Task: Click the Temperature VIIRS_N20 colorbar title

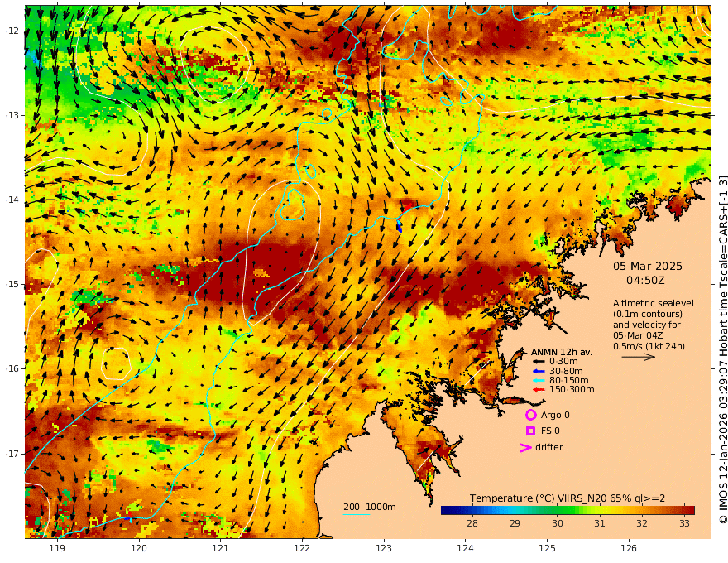Action: tap(568, 498)
